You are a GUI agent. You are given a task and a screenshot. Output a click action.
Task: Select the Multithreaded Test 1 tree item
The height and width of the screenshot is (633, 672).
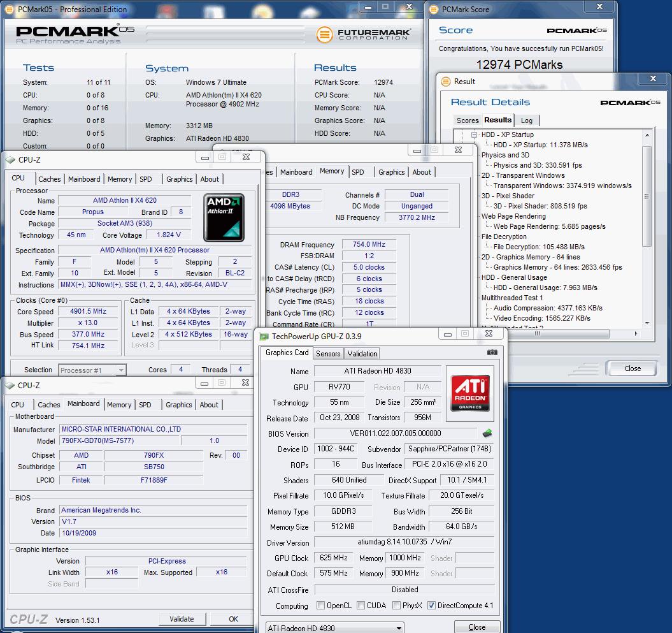[511, 298]
